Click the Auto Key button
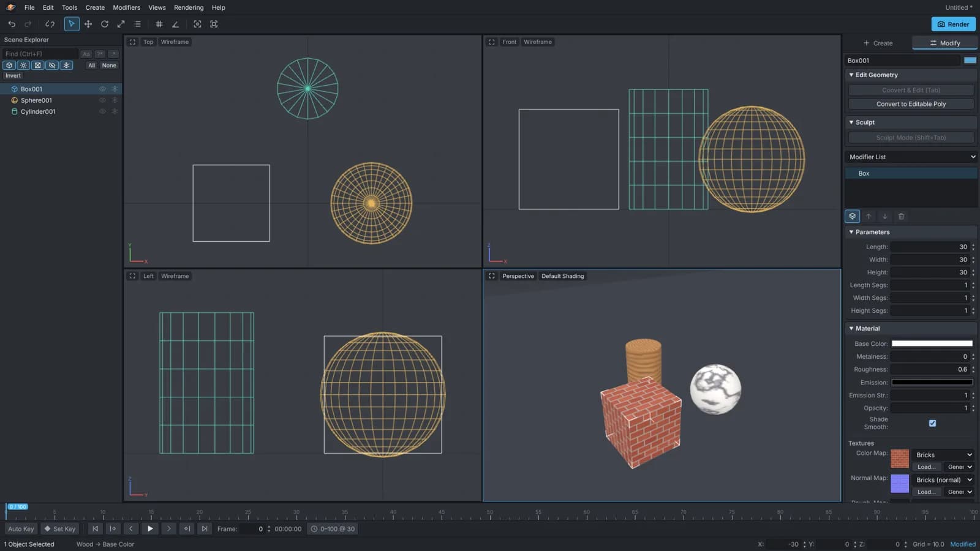980x551 pixels. [x=21, y=529]
